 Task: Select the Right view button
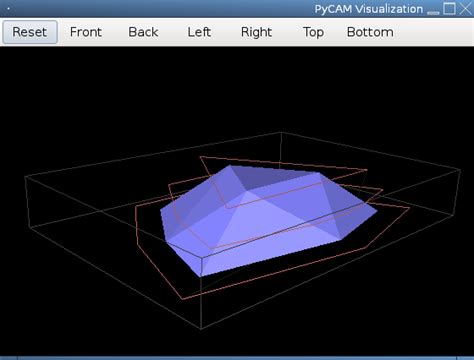coord(256,32)
